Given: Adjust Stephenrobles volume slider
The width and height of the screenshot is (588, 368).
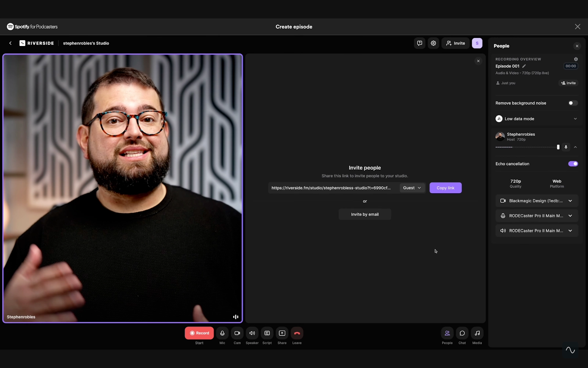Looking at the screenshot, I should (558, 147).
